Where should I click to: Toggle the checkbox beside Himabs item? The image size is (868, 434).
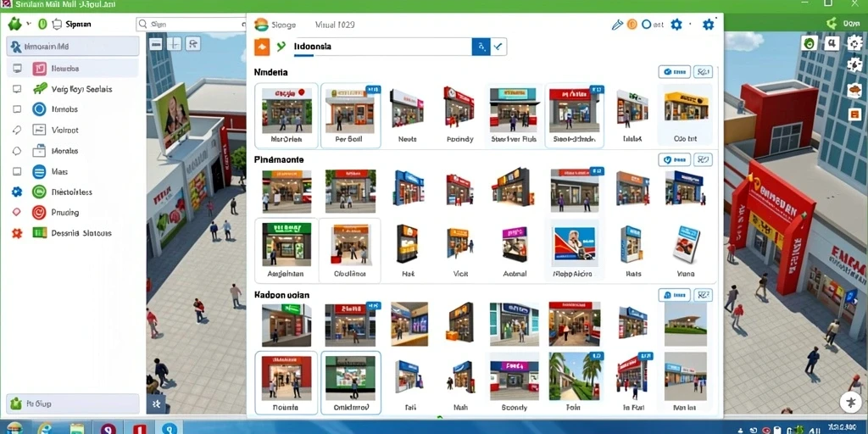[17, 109]
